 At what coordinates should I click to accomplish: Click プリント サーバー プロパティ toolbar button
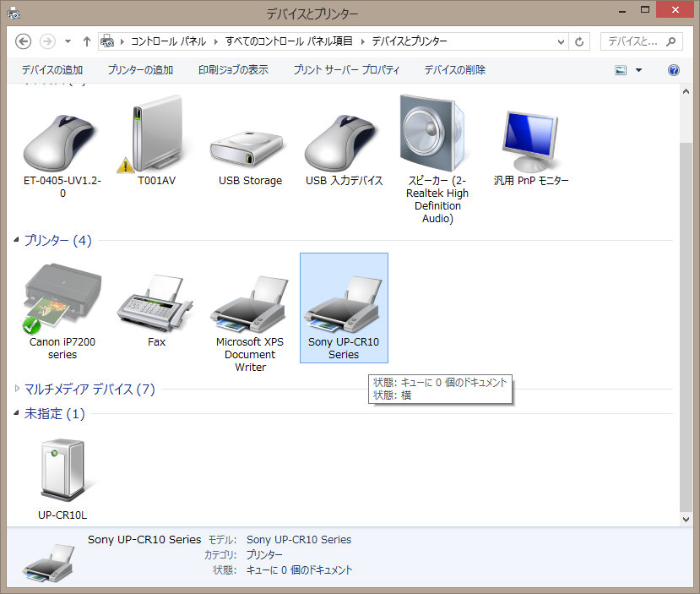(346, 70)
